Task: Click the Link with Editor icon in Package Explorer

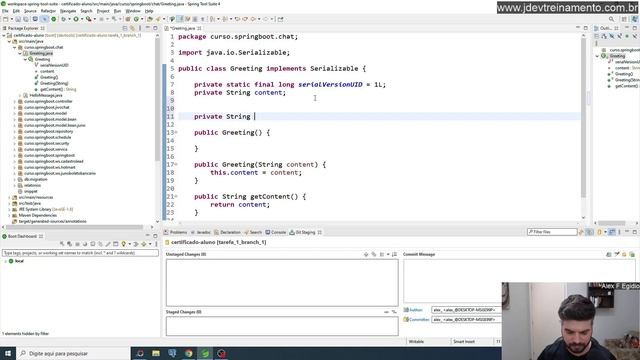Action: [132, 28]
